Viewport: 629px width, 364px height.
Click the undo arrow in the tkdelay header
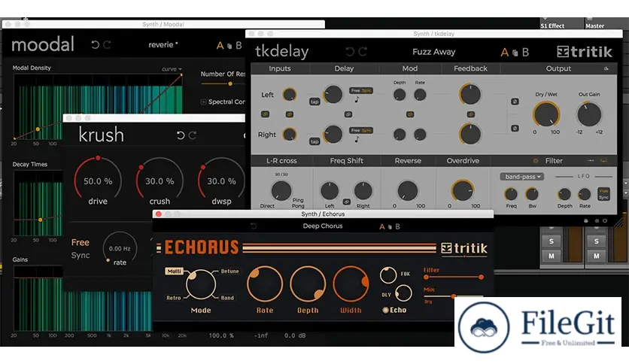coord(350,51)
